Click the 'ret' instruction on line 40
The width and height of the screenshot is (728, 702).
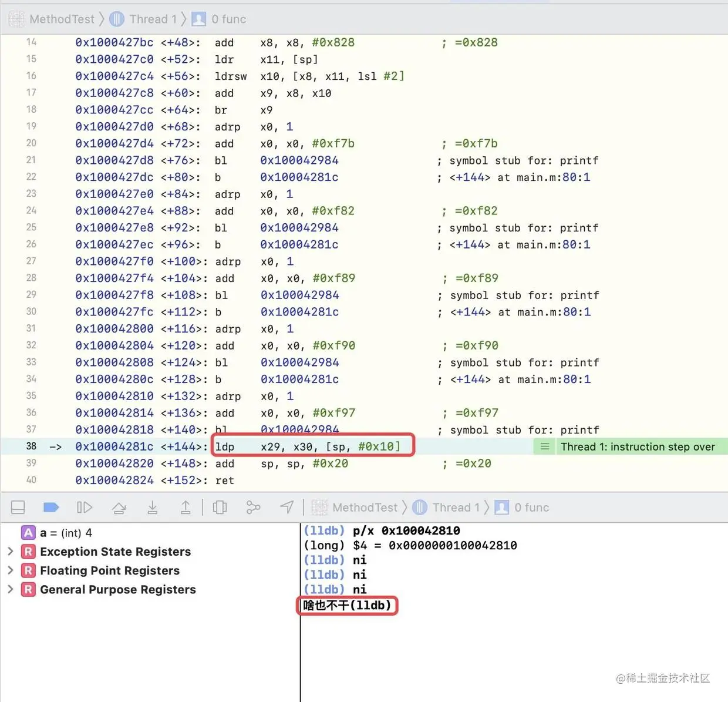(x=224, y=481)
